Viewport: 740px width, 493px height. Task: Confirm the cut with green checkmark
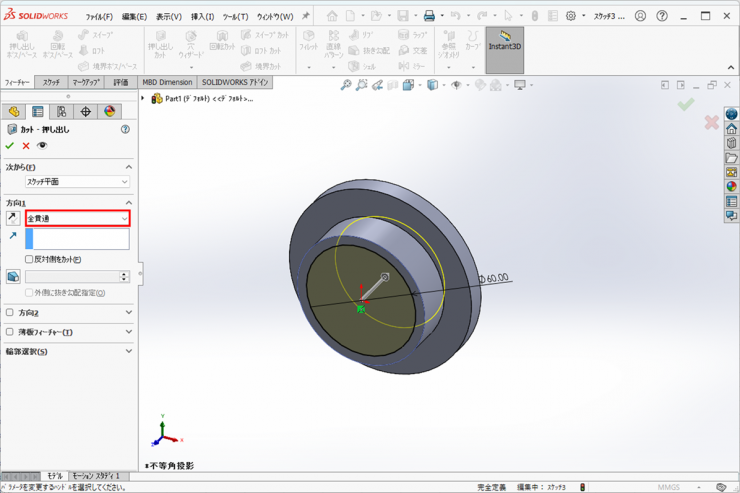[x=10, y=146]
